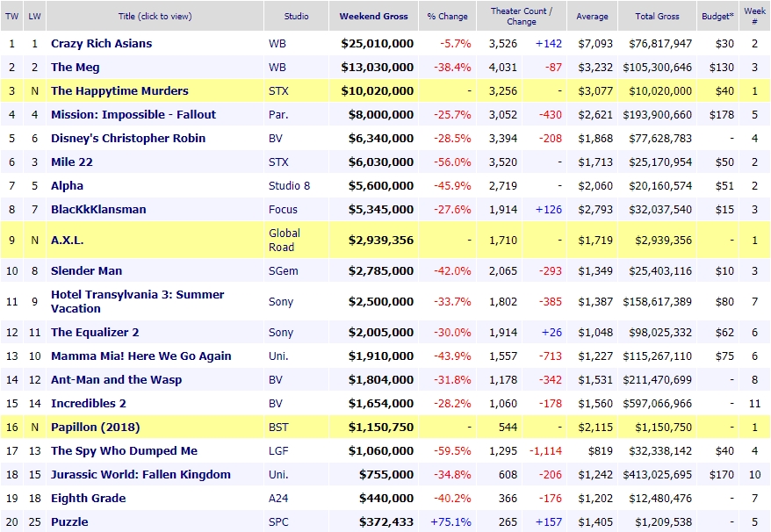Image resolution: width=771 pixels, height=532 pixels.
Task: Click the Week # column header
Action: tap(754, 16)
